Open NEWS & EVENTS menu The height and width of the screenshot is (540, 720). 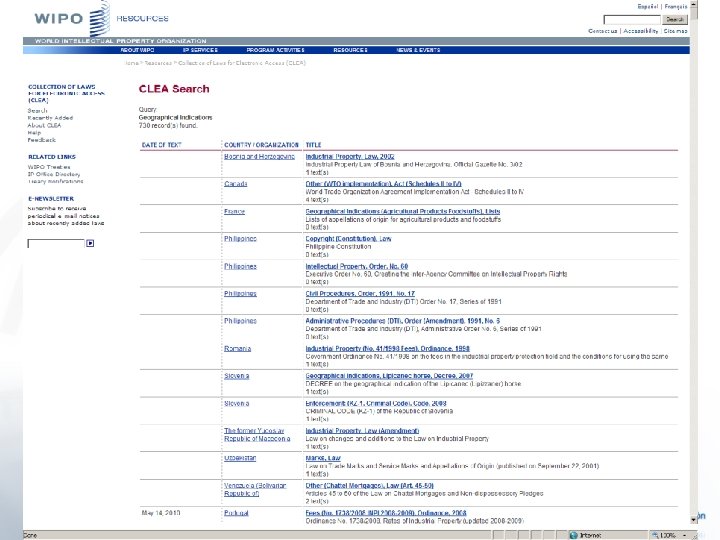coord(418,50)
